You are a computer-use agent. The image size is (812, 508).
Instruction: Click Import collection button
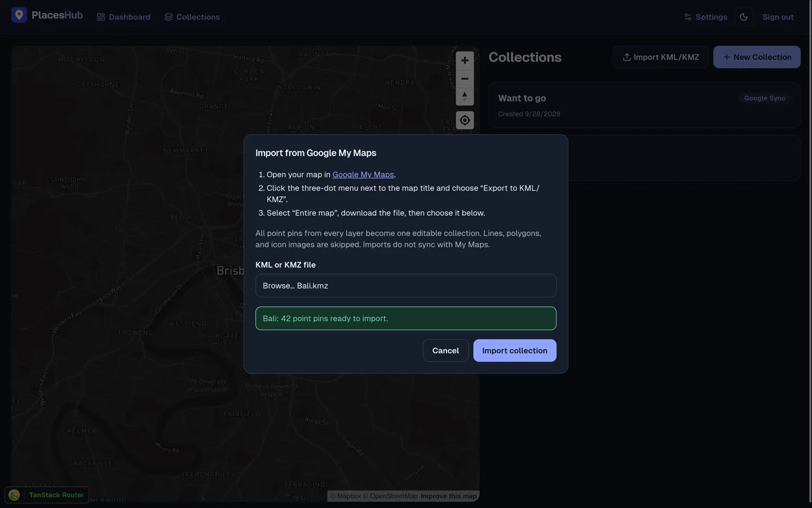pyautogui.click(x=515, y=351)
